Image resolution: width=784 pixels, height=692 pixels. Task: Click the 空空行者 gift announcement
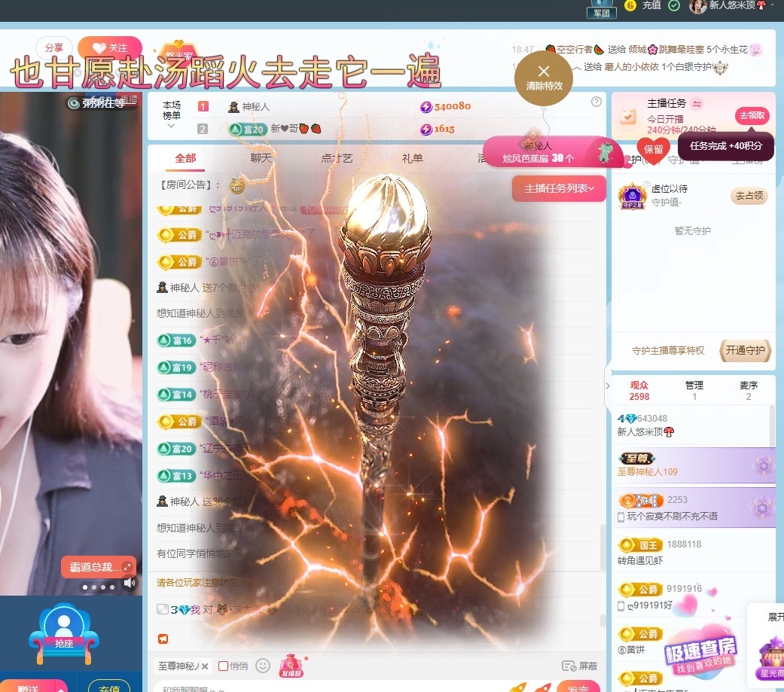[x=652, y=50]
